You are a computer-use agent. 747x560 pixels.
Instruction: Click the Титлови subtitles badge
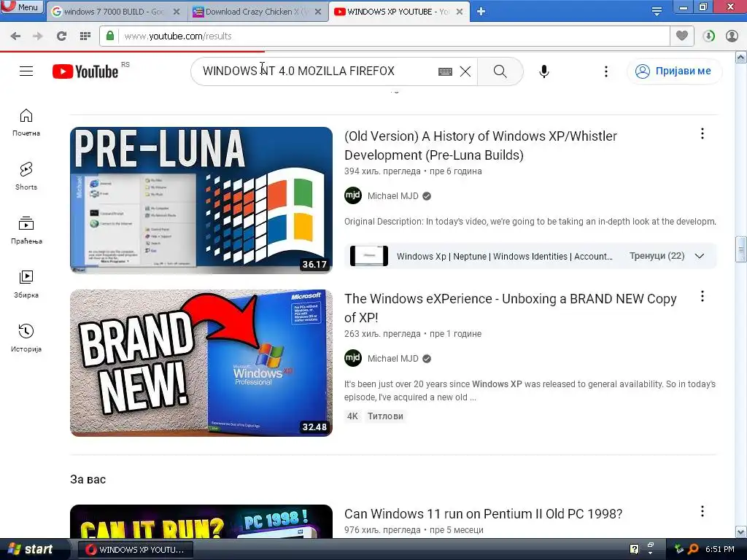[x=385, y=416]
